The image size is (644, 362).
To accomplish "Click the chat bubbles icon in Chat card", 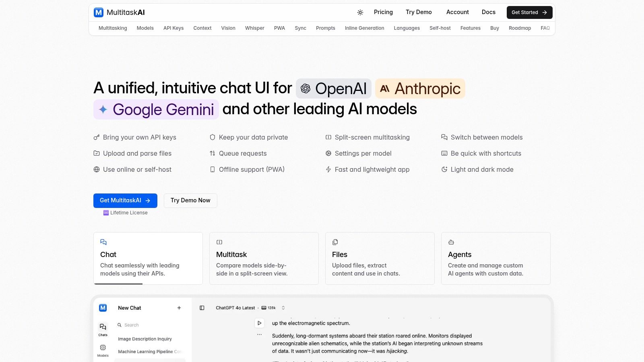I will [x=103, y=242].
